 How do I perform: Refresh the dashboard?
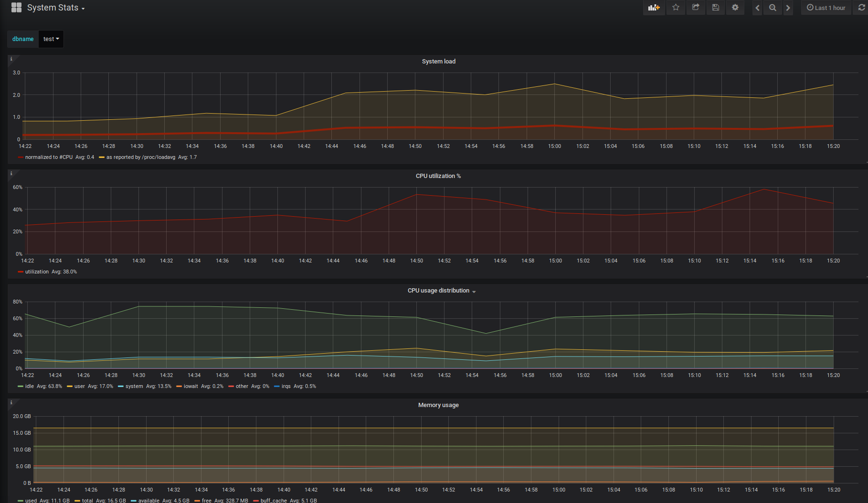pyautogui.click(x=861, y=8)
